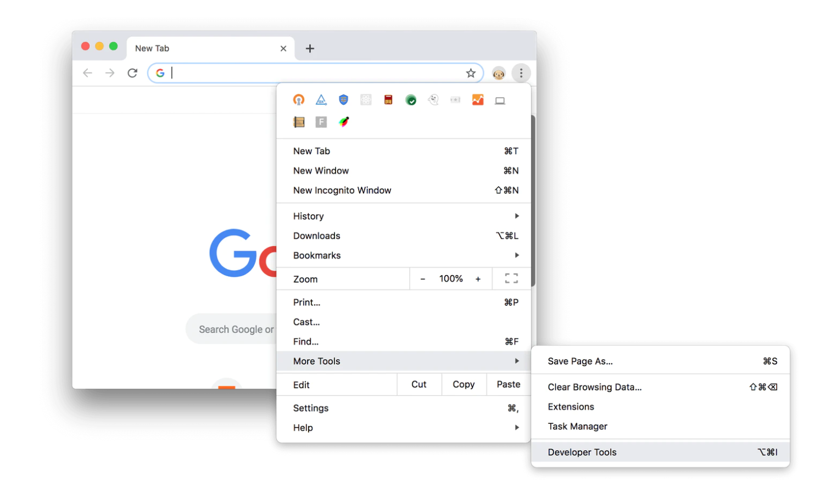Click the orange analytics chart extension icon

click(478, 100)
